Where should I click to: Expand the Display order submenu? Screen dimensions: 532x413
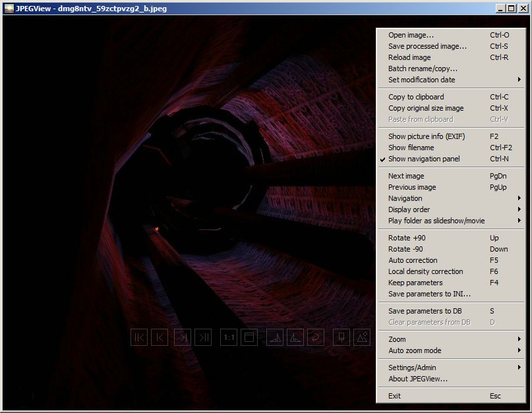[x=409, y=209]
